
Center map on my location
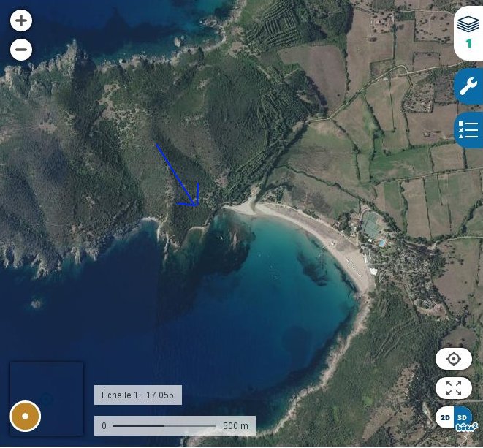pos(454,360)
